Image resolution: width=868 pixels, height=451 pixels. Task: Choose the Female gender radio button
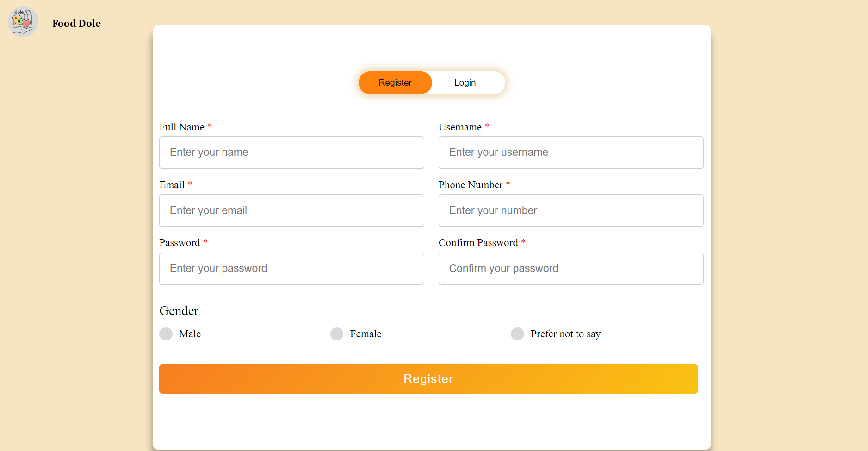337,334
